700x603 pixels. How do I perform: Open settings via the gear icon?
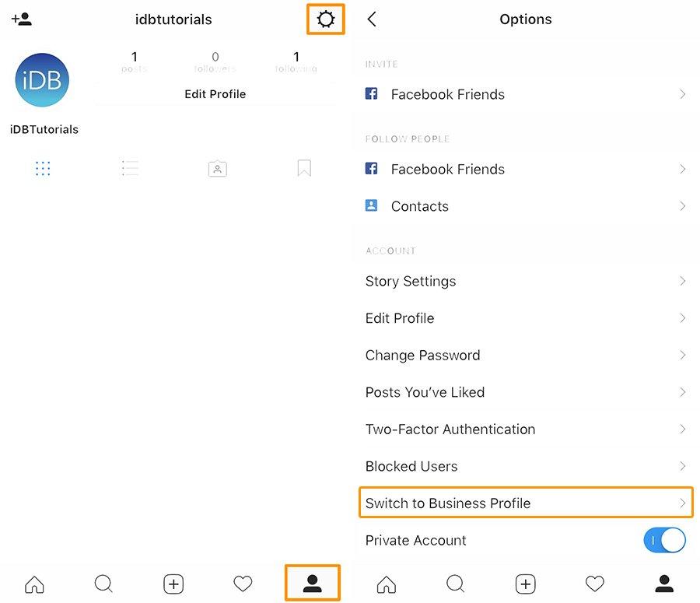[326, 19]
